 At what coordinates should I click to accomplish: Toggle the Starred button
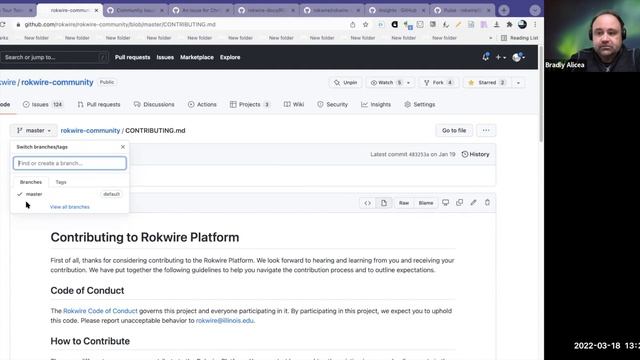pos(487,82)
